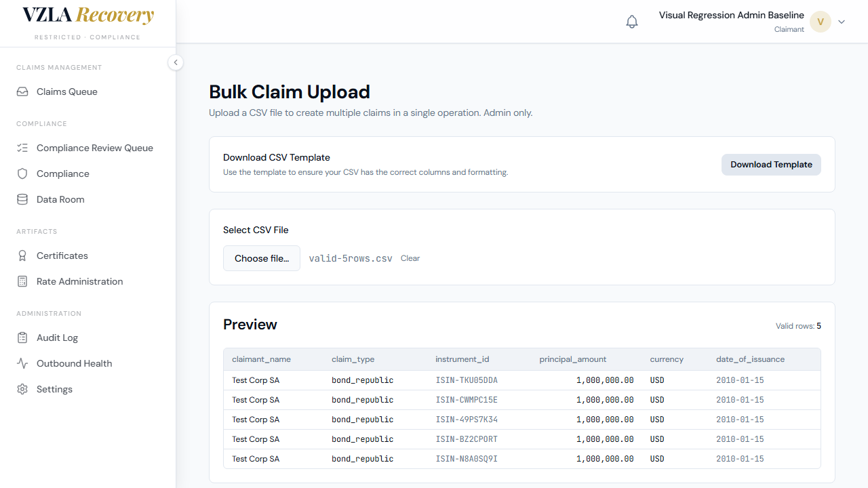Click file name valid-5rows.csv
The width and height of the screenshot is (868, 488).
[x=351, y=258]
